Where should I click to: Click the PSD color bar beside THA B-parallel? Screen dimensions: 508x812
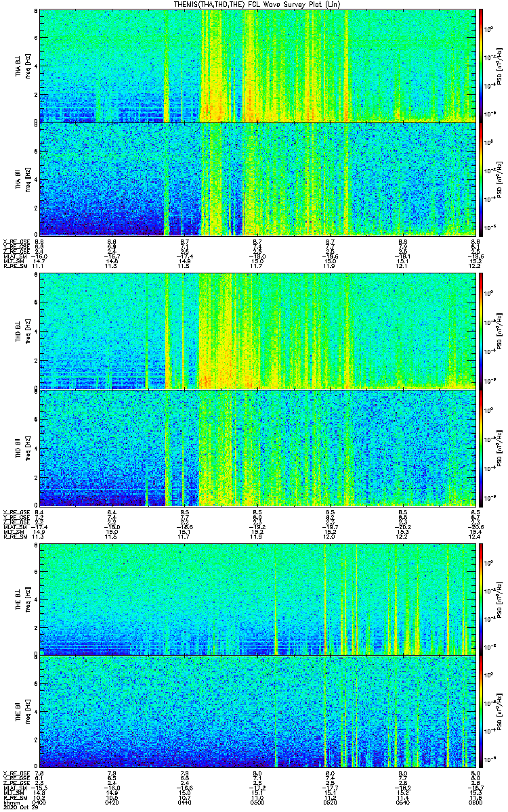tap(480, 179)
